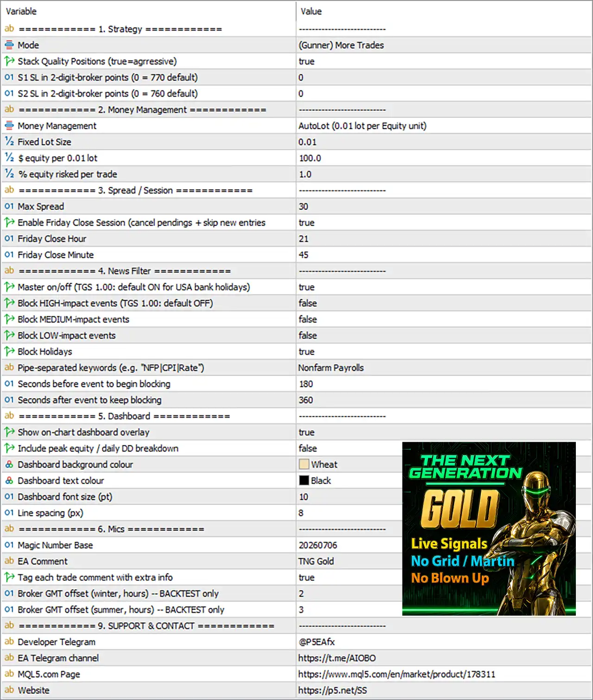Click the fraction icon beside Fixed Lot Size
Viewport: 593px width, 700px height.
point(9,142)
